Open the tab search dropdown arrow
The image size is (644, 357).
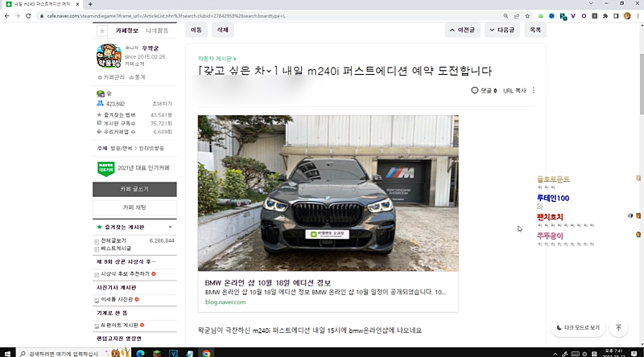tap(591, 4)
